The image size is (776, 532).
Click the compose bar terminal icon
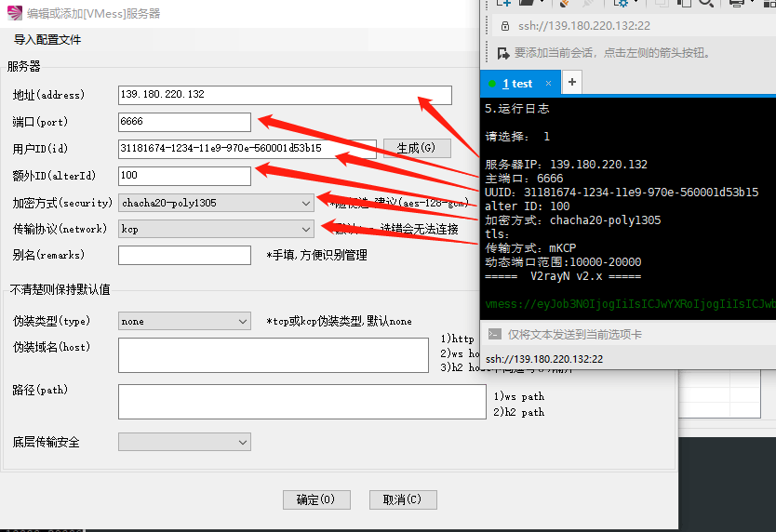[495, 334]
